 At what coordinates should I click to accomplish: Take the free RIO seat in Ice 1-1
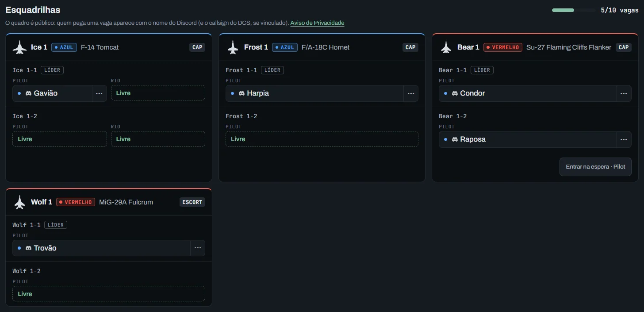(x=158, y=93)
